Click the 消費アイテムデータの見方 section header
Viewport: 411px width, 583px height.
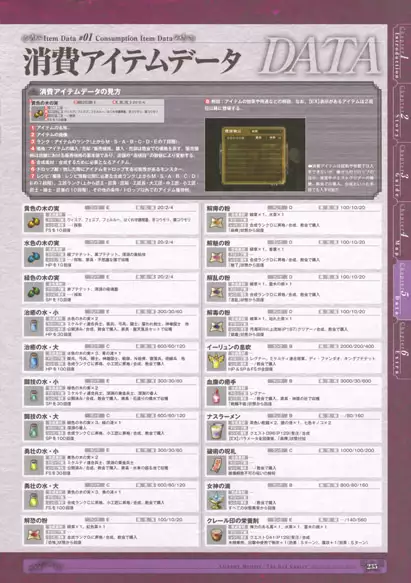(x=80, y=91)
